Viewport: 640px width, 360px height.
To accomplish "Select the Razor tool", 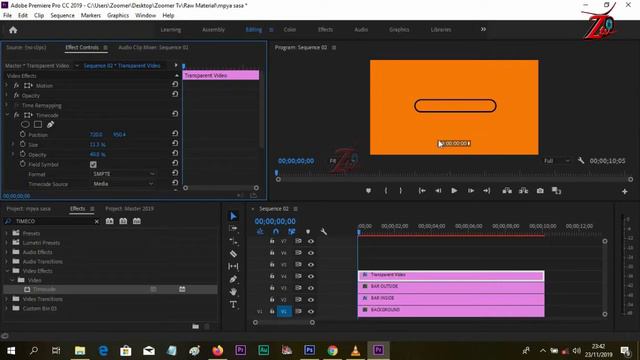I will pyautogui.click(x=233, y=253).
